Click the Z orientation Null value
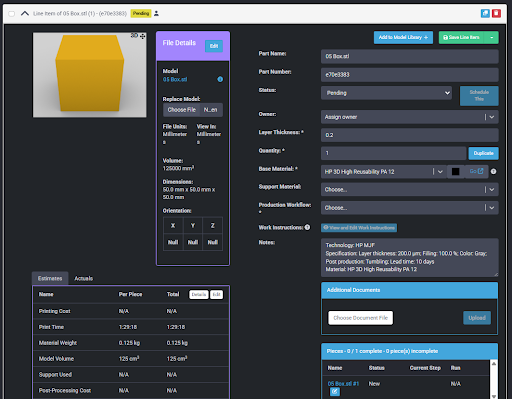This screenshot has height=399, width=512. [x=213, y=242]
